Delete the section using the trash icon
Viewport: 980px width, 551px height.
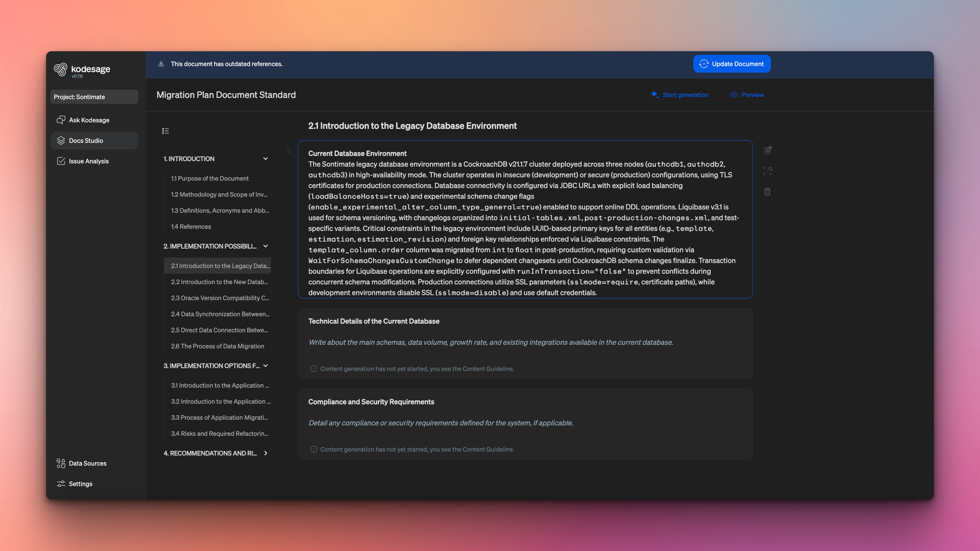click(x=767, y=192)
